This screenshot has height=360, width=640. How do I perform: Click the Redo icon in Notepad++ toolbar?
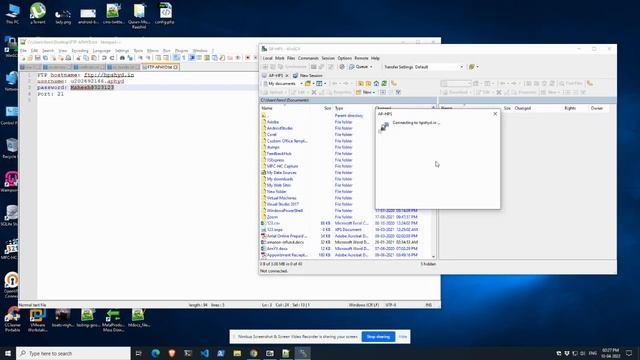click(x=112, y=58)
